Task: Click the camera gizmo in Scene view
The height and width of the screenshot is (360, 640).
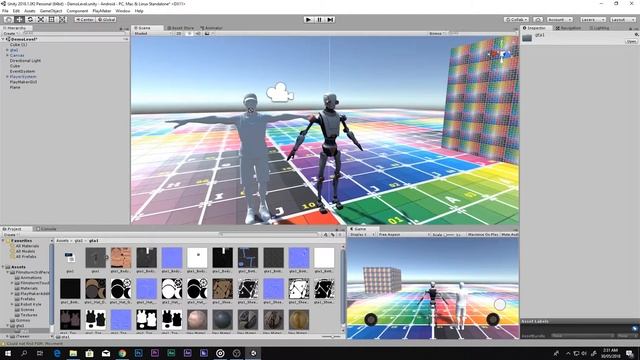Action: (280, 92)
